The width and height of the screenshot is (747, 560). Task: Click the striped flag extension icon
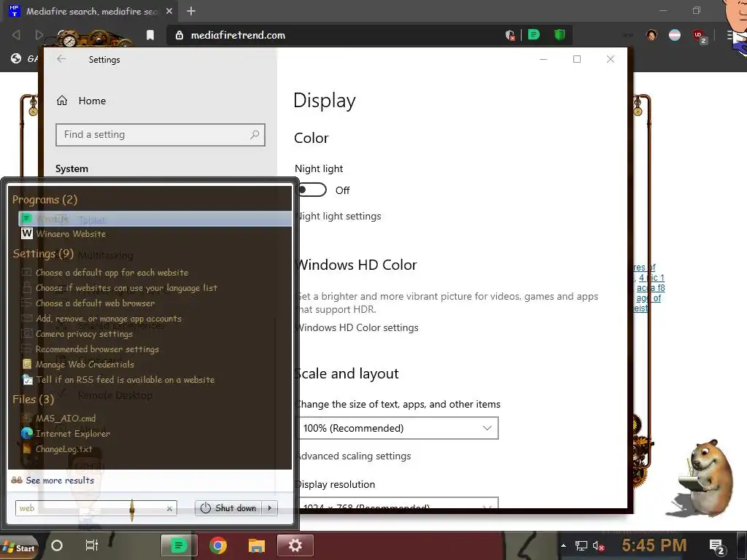coord(675,35)
